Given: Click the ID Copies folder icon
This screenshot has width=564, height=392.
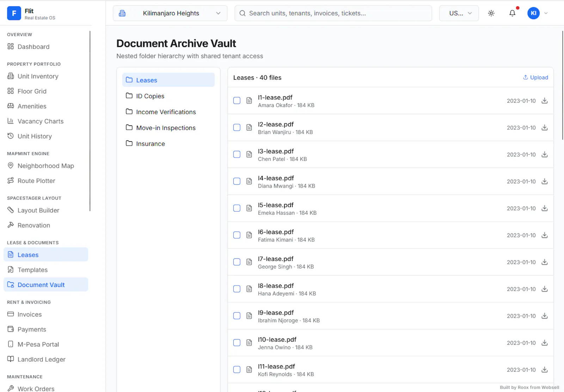Looking at the screenshot, I should click(129, 96).
